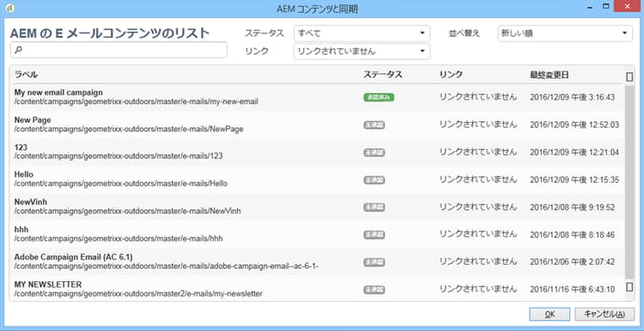Open the リンク filter dropdown

(361, 52)
